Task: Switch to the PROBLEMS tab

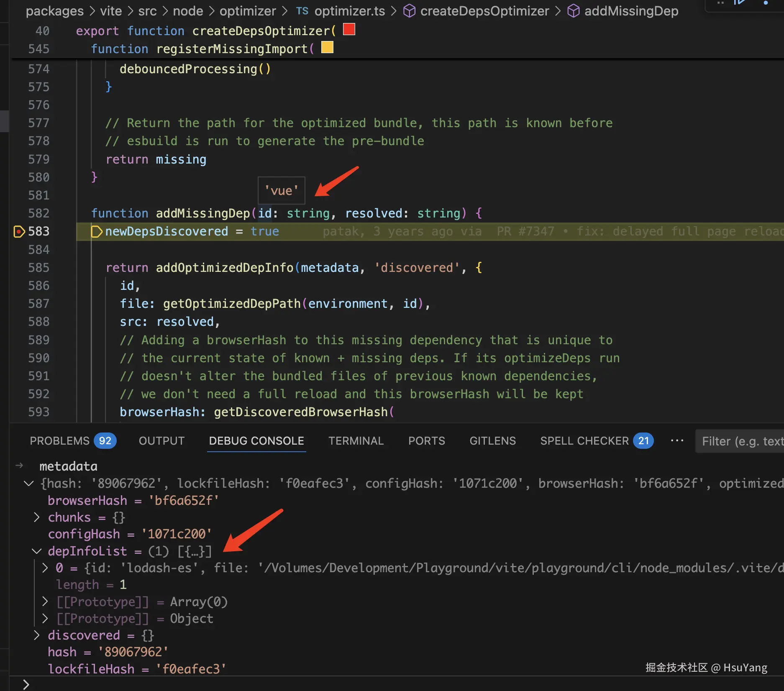Action: click(73, 441)
